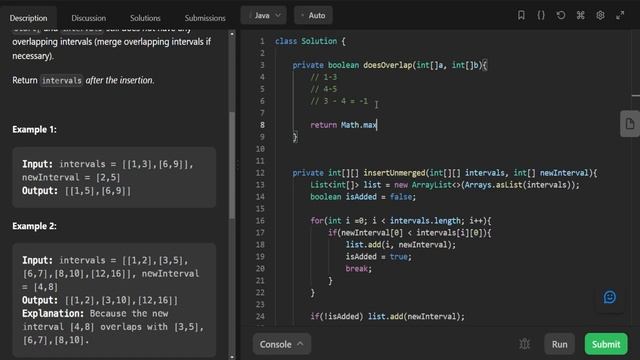The height and width of the screenshot is (360, 640).
Task: Click 'insertUnmerged' method name on line 12
Action: pyautogui.click(x=394, y=173)
